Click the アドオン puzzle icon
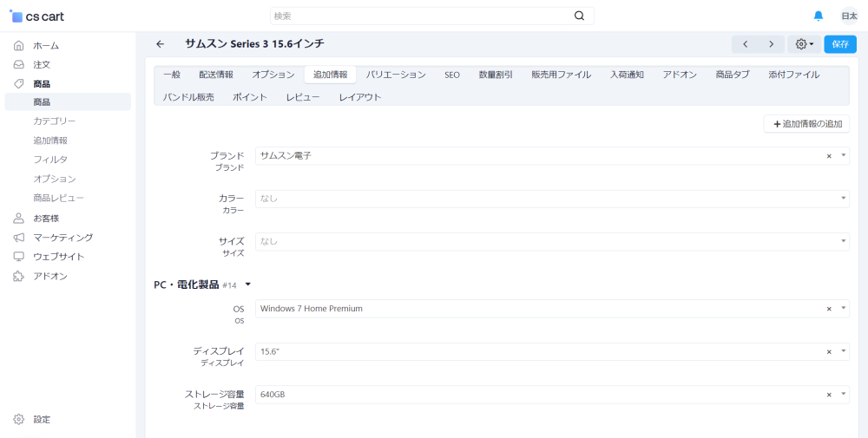The height and width of the screenshot is (438, 868). pyautogui.click(x=19, y=276)
